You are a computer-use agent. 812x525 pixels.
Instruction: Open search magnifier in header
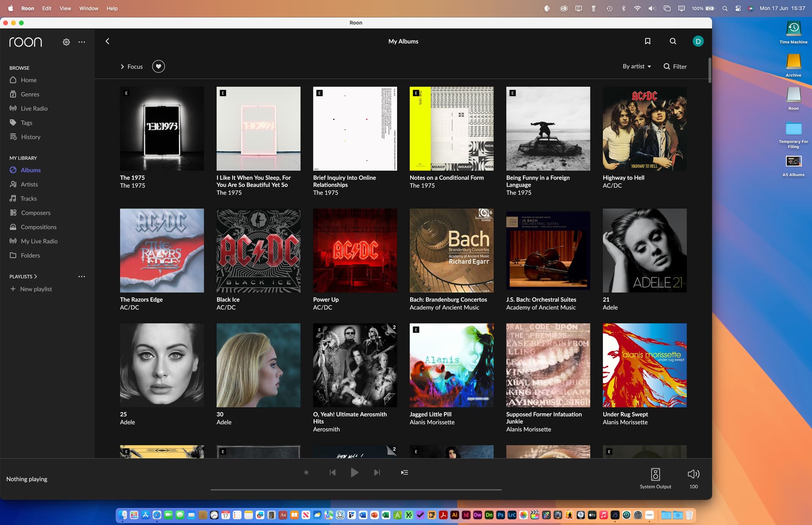[x=673, y=41]
